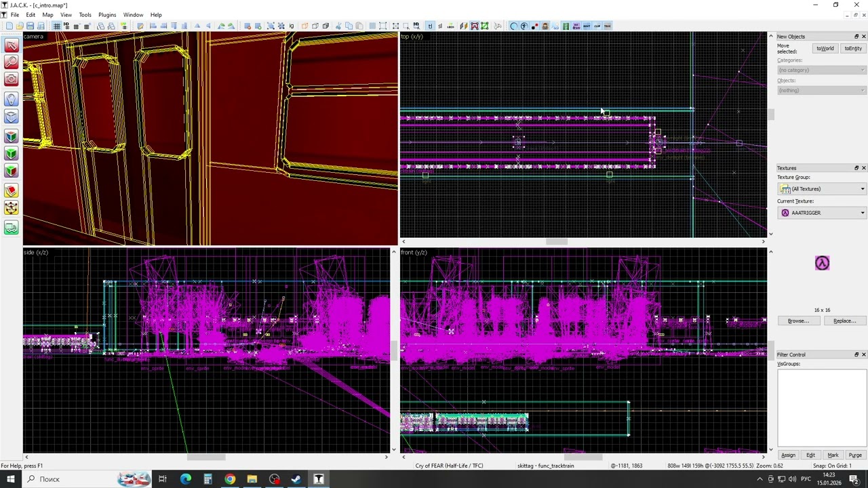Image resolution: width=868 pixels, height=488 pixels.
Task: Click the toEntity button
Action: click(x=852, y=49)
